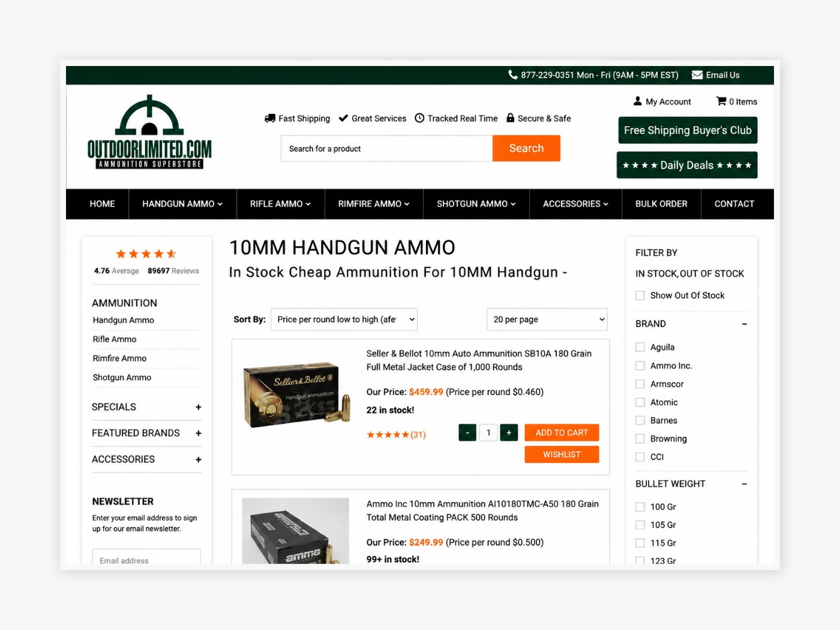Open Rimfire Ammo sidebar link
This screenshot has width=840, height=630.
coord(119,359)
